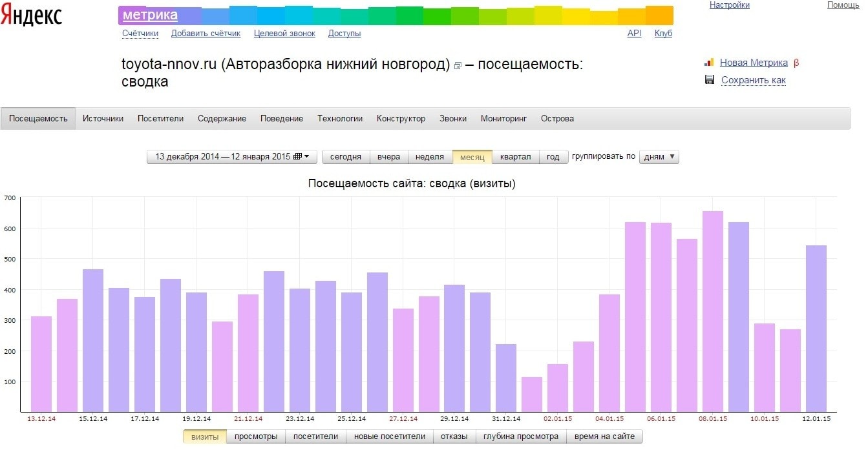Open the Источники menu tab
Screen dimensions: 868x450
[x=103, y=119]
